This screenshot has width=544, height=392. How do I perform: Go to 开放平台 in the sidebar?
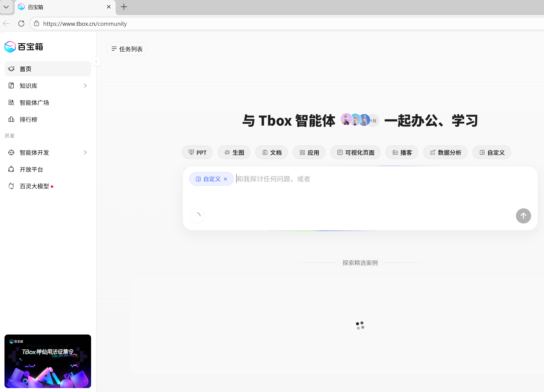click(31, 169)
